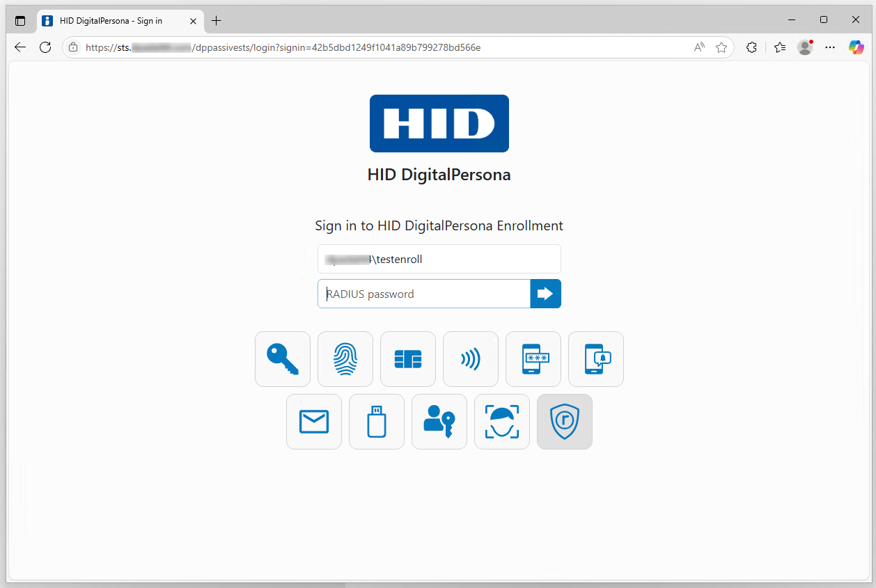This screenshot has width=876, height=588.
Task: Select the email envelope authentication icon
Action: pyautogui.click(x=313, y=422)
